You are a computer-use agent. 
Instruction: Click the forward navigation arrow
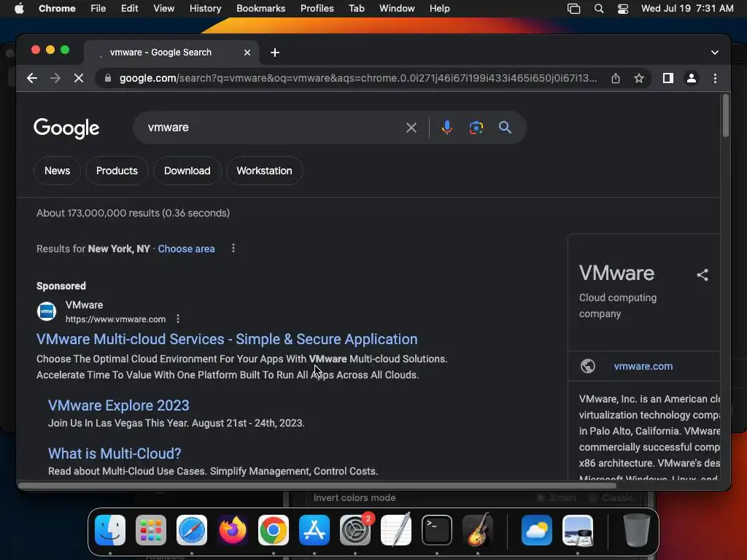click(x=55, y=78)
